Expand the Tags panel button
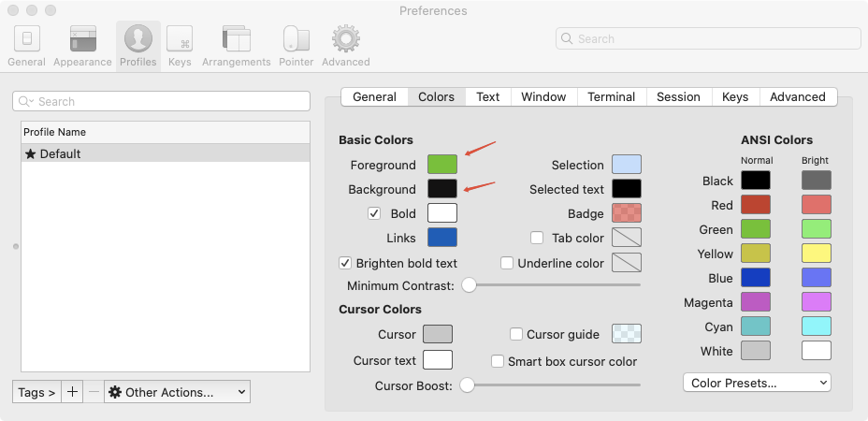The height and width of the screenshot is (421, 868). (36, 392)
